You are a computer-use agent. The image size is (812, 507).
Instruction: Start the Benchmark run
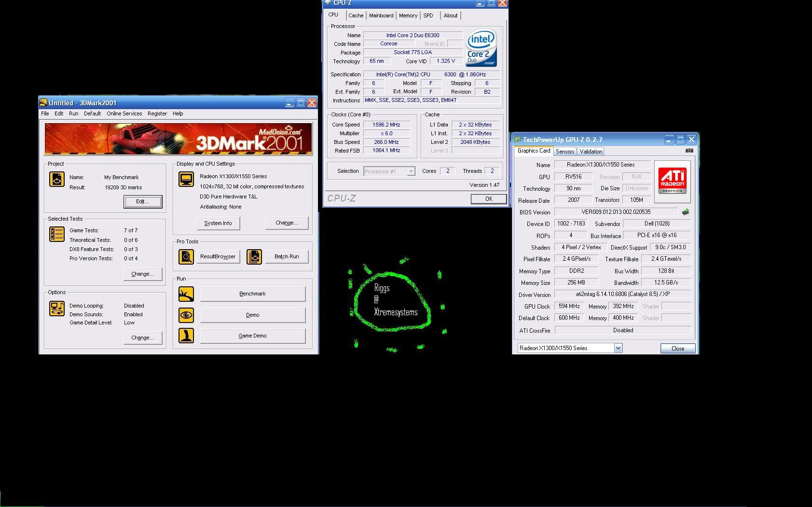point(253,294)
